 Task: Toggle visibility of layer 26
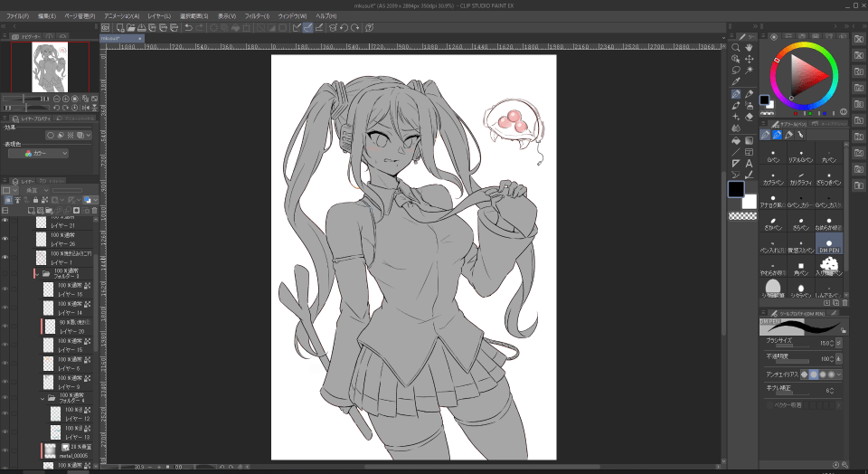click(5, 239)
